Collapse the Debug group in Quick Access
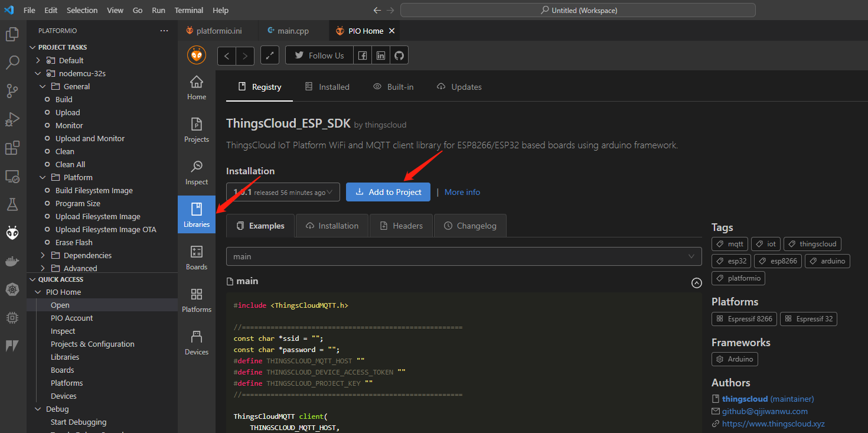Viewport: 868px width, 433px height. coord(38,409)
